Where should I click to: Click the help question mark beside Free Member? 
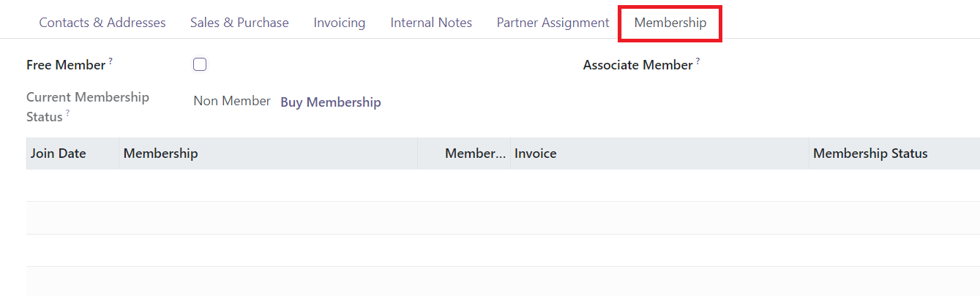[111, 61]
